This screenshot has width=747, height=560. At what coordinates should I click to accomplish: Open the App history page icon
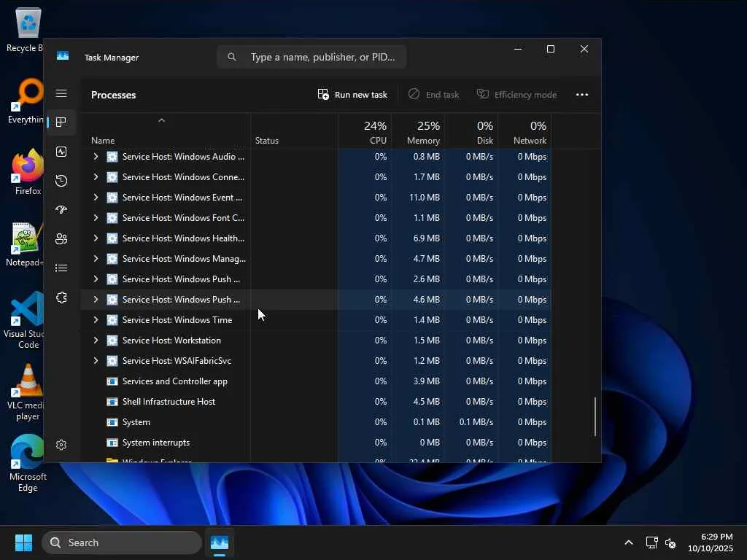[x=61, y=181]
